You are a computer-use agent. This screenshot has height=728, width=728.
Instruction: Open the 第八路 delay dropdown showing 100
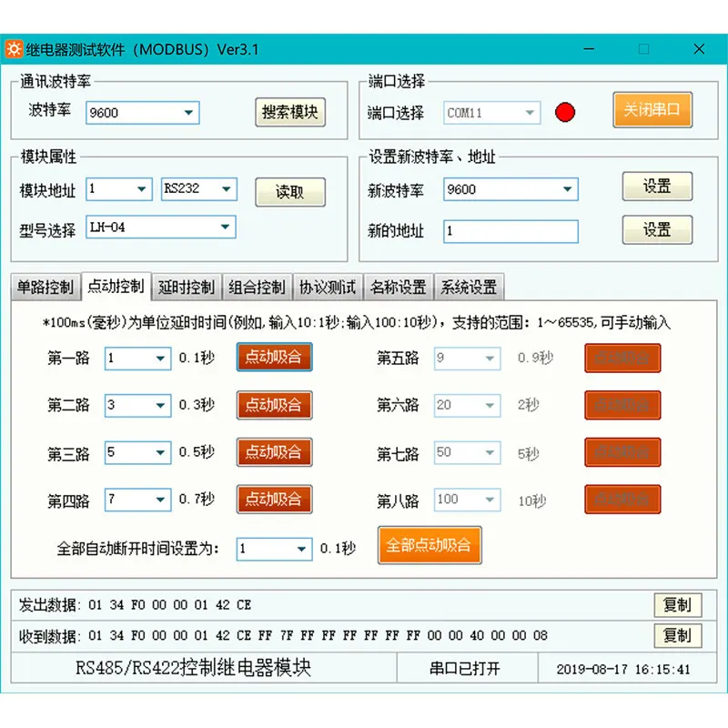coord(467,500)
